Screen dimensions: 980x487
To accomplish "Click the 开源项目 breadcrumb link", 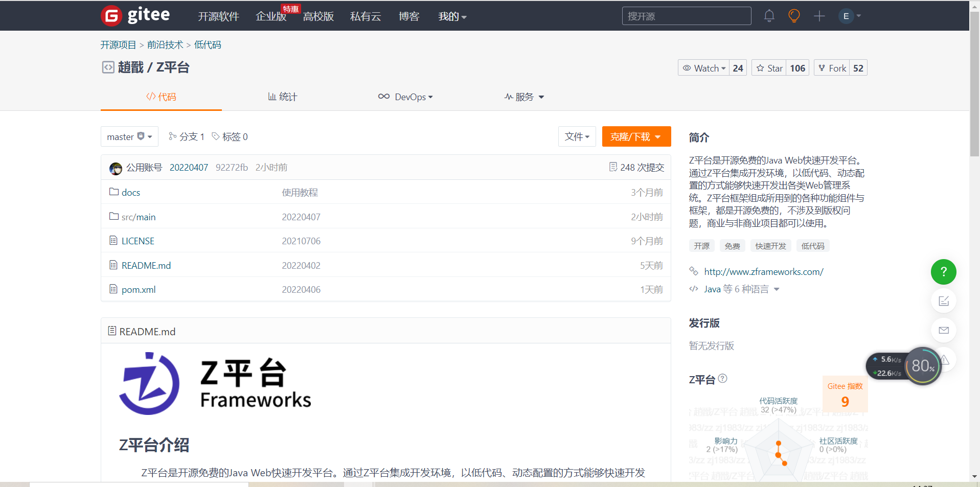I will 118,45.
